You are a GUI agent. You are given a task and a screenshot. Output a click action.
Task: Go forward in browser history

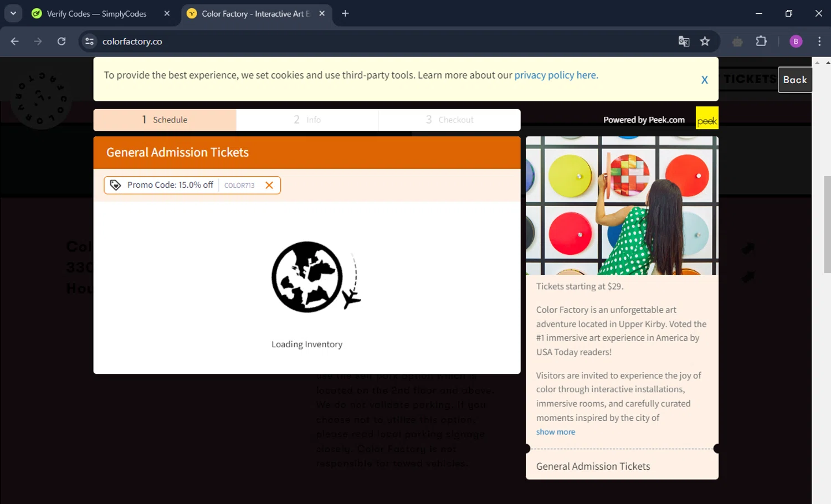pyautogui.click(x=38, y=42)
